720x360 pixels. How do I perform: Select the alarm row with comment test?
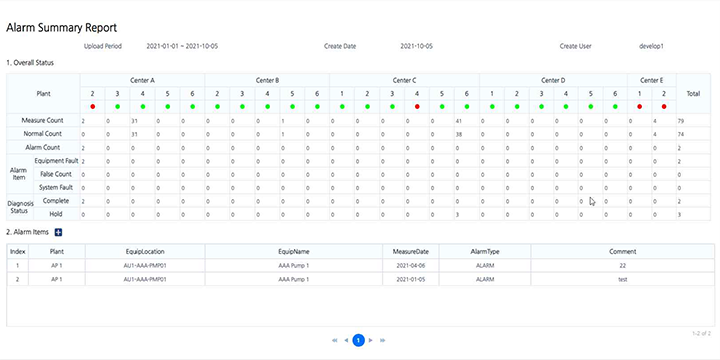point(360,279)
